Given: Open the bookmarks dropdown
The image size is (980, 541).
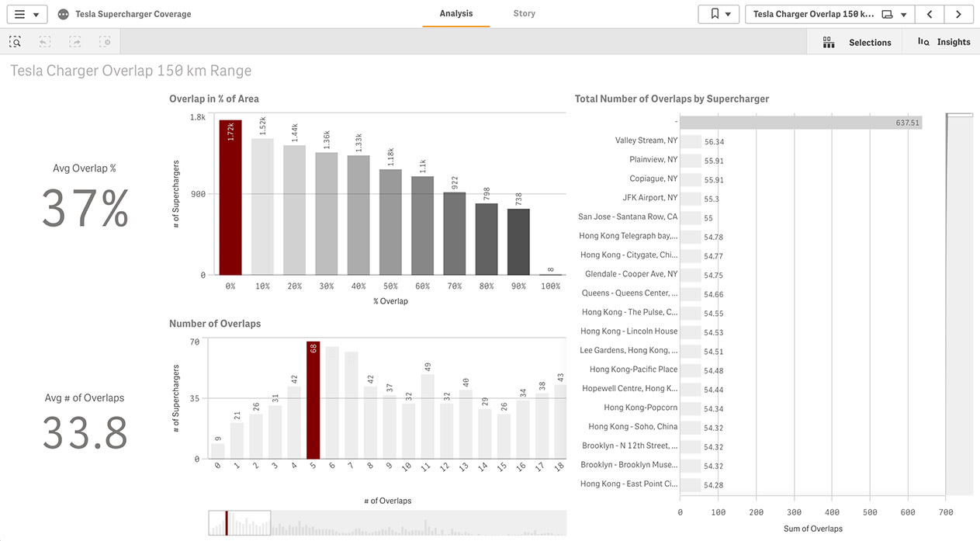Looking at the screenshot, I should coord(719,14).
